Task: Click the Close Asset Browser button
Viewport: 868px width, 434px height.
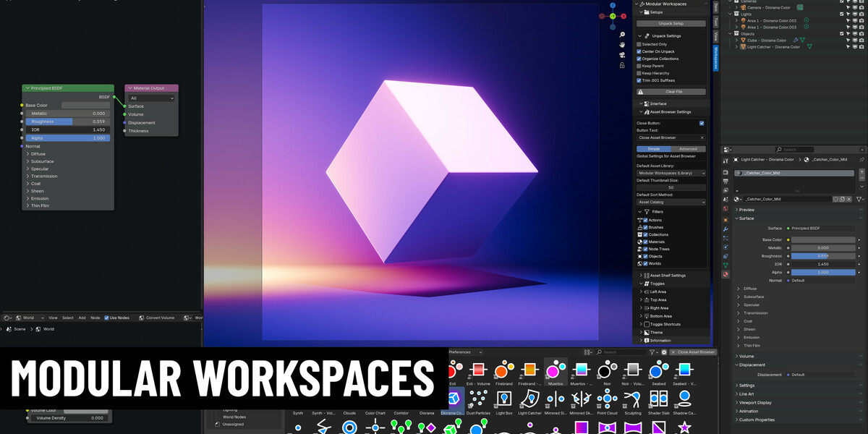Action: coord(694,352)
